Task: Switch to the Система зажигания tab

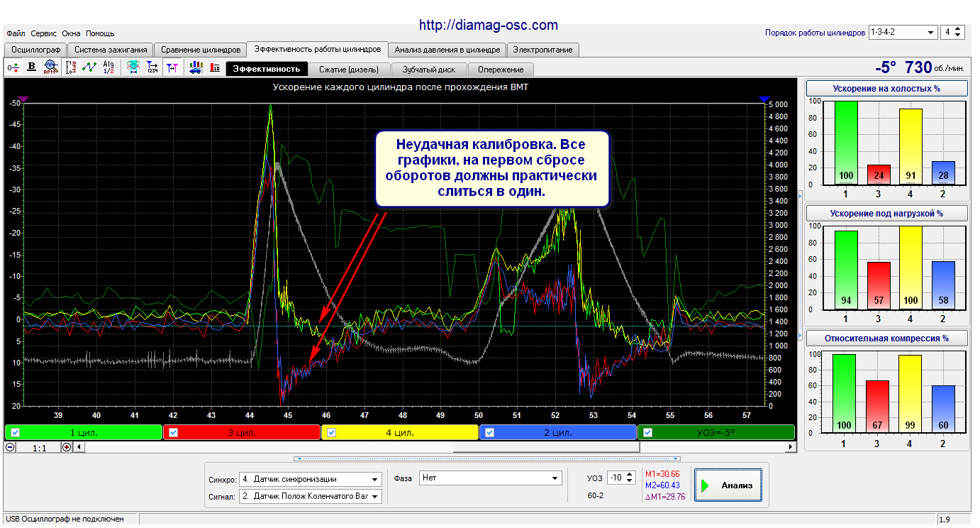Action: (x=111, y=50)
